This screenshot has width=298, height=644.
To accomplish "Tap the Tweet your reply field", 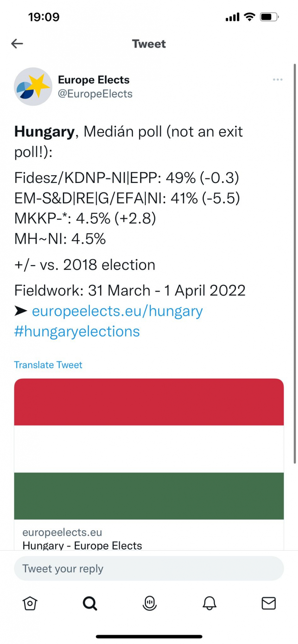I will coord(149,569).
